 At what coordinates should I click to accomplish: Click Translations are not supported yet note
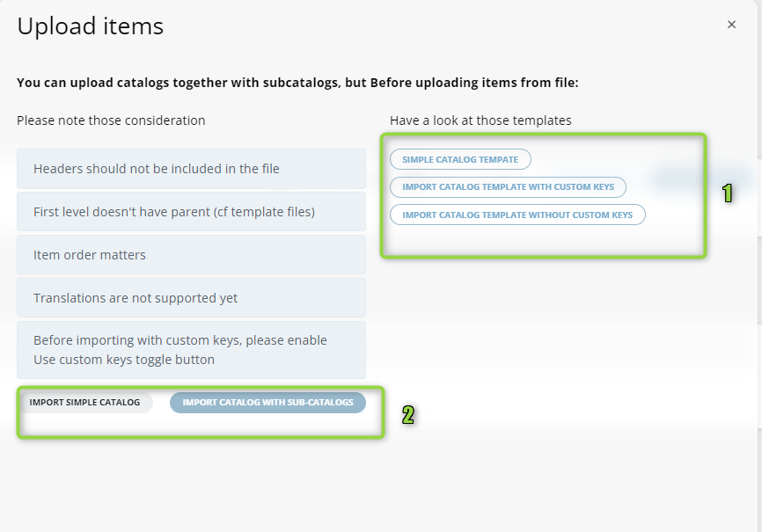(191, 298)
